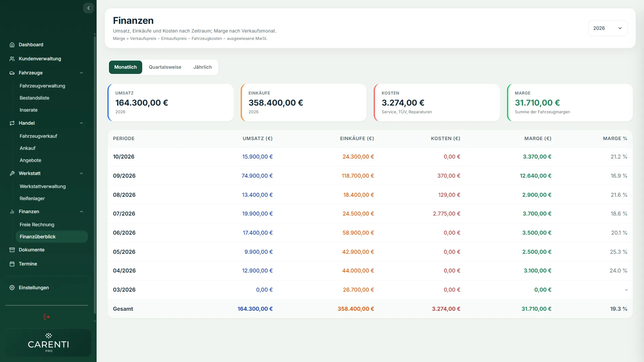This screenshot has width=644, height=362.
Task: Select Finanzüberblick in the sidebar
Action: [52, 237]
